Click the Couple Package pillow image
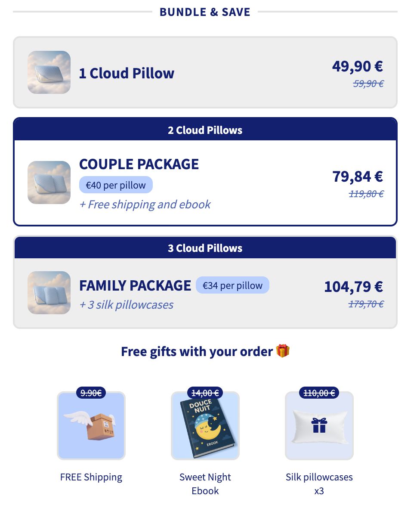420x508 pixels. [49, 182]
